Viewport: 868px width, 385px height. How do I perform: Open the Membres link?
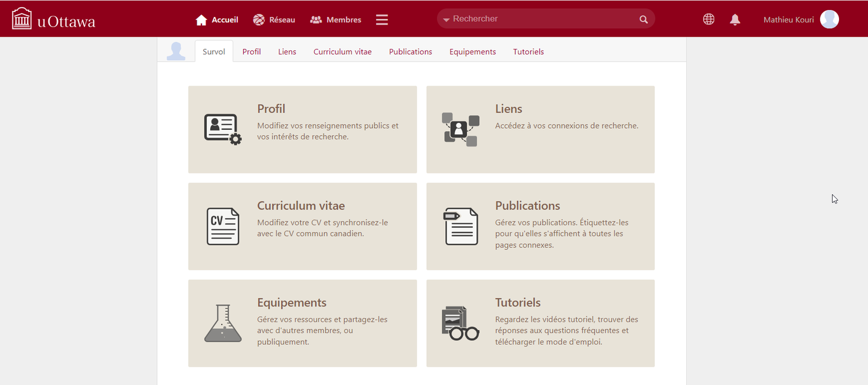[x=344, y=19]
